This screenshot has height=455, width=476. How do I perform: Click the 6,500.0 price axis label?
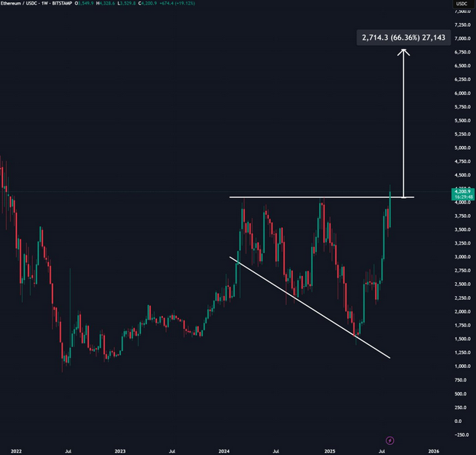point(462,66)
